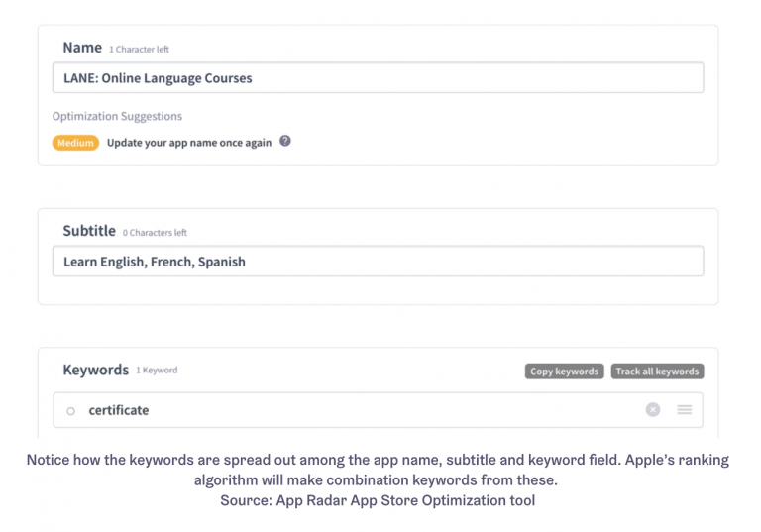This screenshot has width=761, height=532.
Task: Focus the Subtitle input field
Action: coord(378,262)
